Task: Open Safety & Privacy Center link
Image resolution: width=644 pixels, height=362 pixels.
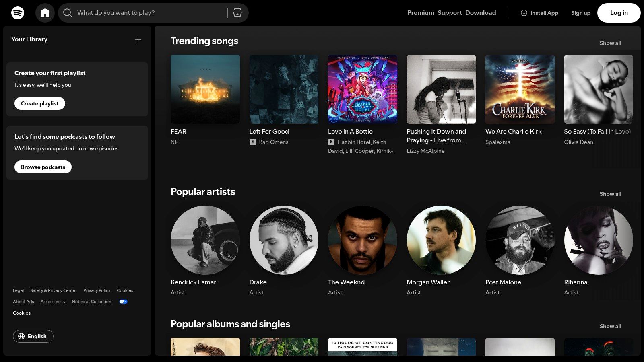Action: point(54,290)
